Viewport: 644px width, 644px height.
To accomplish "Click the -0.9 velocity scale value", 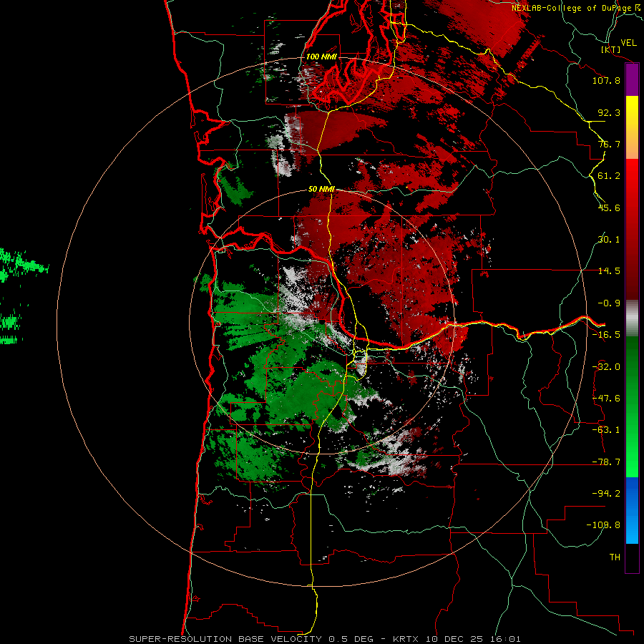I will (x=609, y=303).
